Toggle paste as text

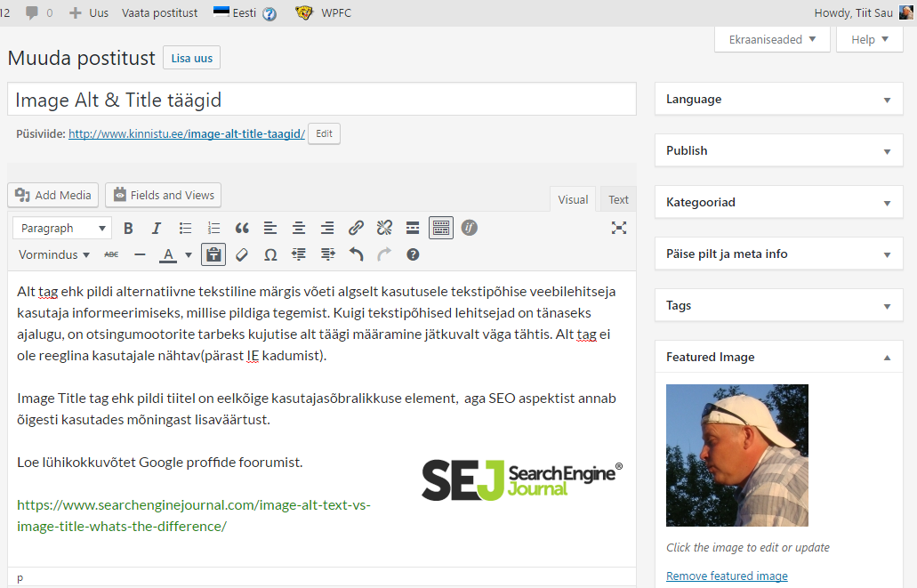pyautogui.click(x=213, y=254)
